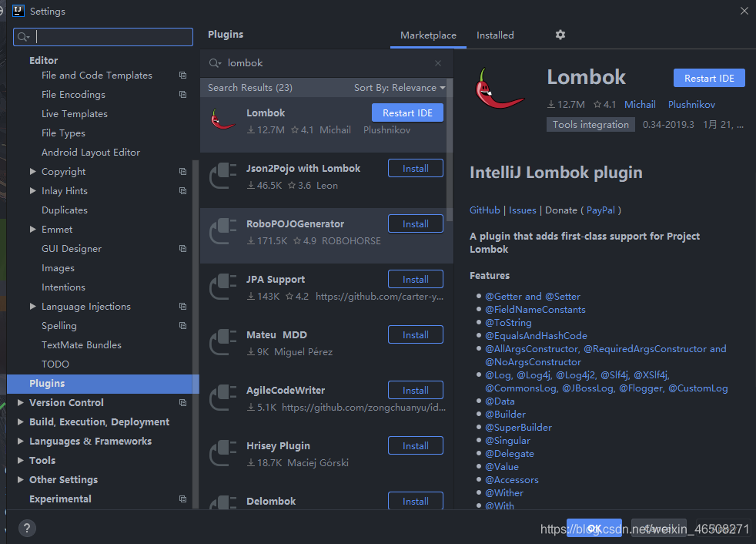Click the Lombok chili pepper icon in results
The image size is (756, 544).
tap(222, 119)
